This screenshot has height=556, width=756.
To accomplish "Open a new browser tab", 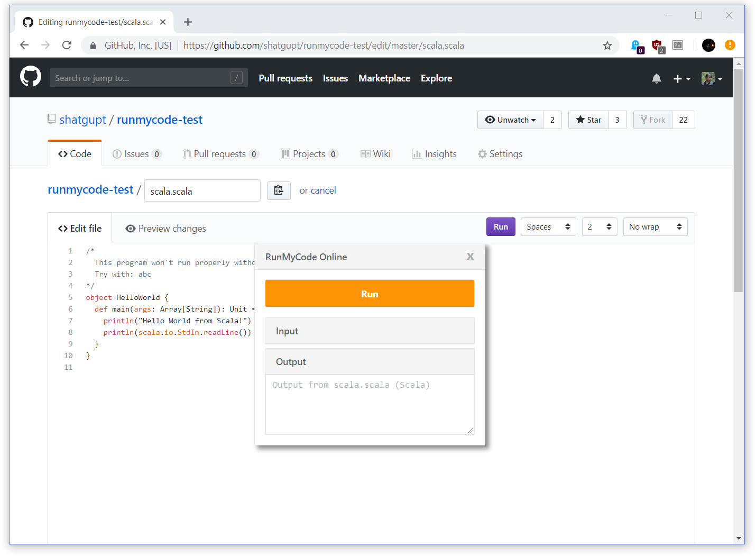I will (x=188, y=22).
